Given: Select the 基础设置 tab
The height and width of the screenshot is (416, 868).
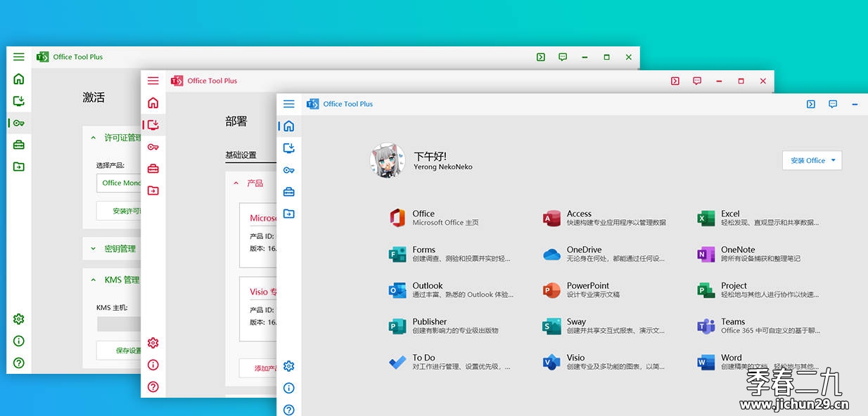Looking at the screenshot, I should coord(241,155).
